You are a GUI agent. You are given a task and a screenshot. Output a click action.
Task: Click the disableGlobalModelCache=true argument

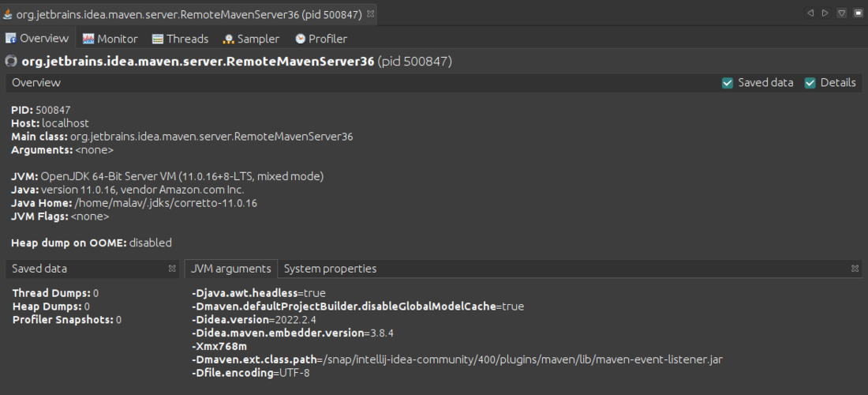click(357, 307)
